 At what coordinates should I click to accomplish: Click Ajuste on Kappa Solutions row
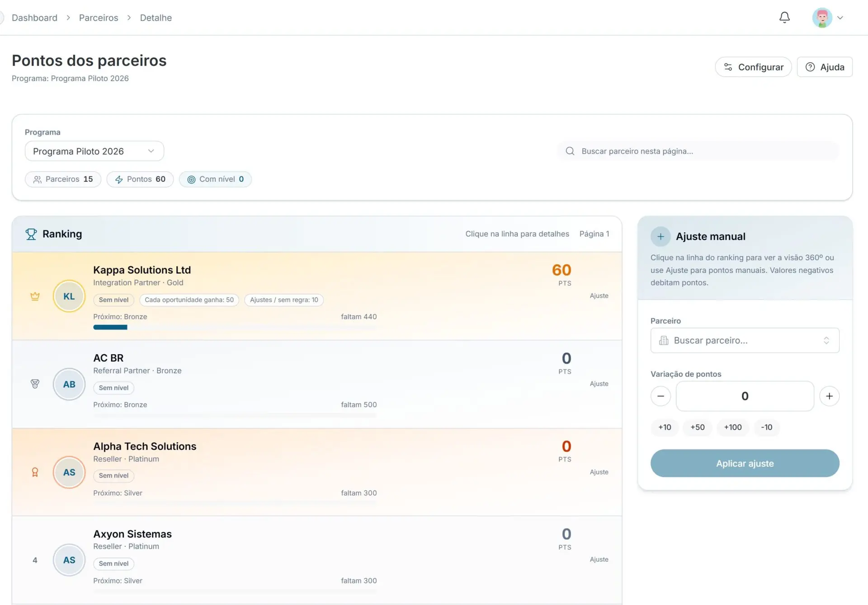pos(599,295)
